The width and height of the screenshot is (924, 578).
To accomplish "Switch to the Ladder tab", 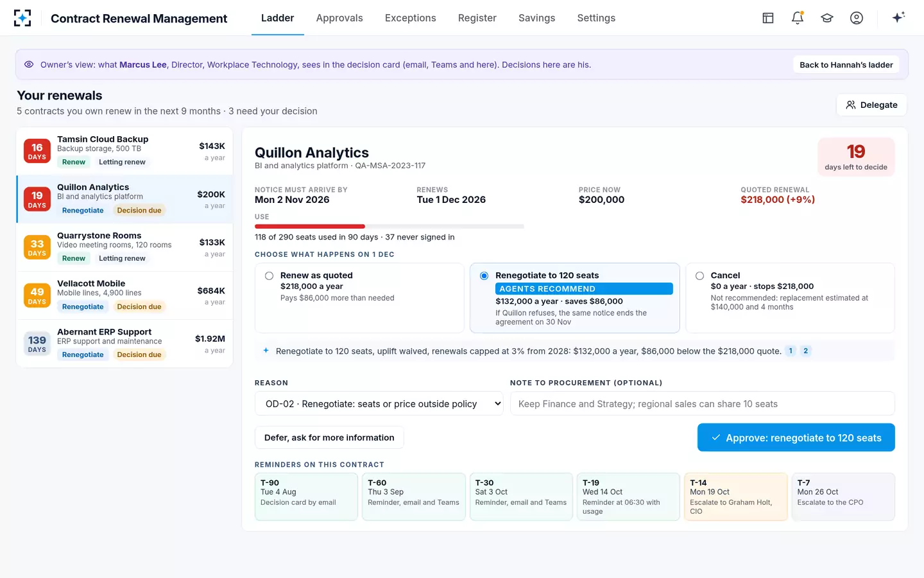I will click(x=277, y=18).
